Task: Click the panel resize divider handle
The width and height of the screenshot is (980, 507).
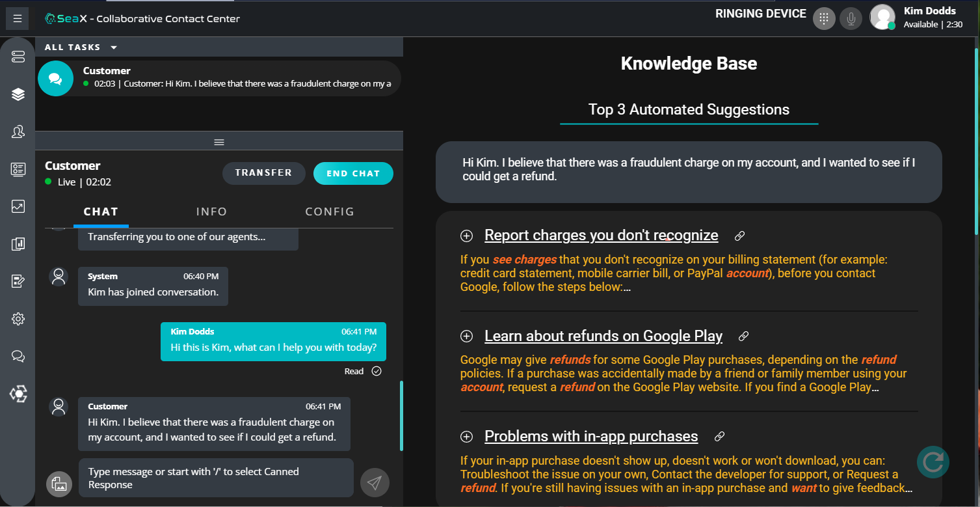Action: point(219,142)
